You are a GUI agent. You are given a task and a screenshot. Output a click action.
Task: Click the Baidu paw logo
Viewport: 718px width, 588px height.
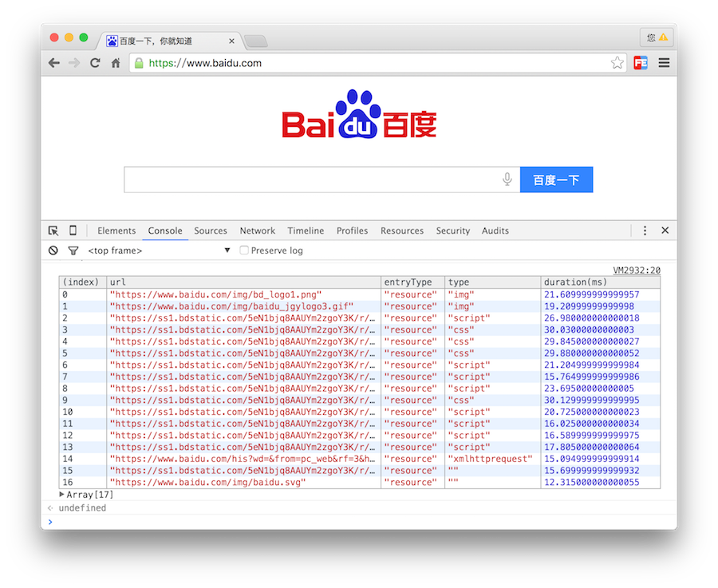pyautogui.click(x=359, y=114)
